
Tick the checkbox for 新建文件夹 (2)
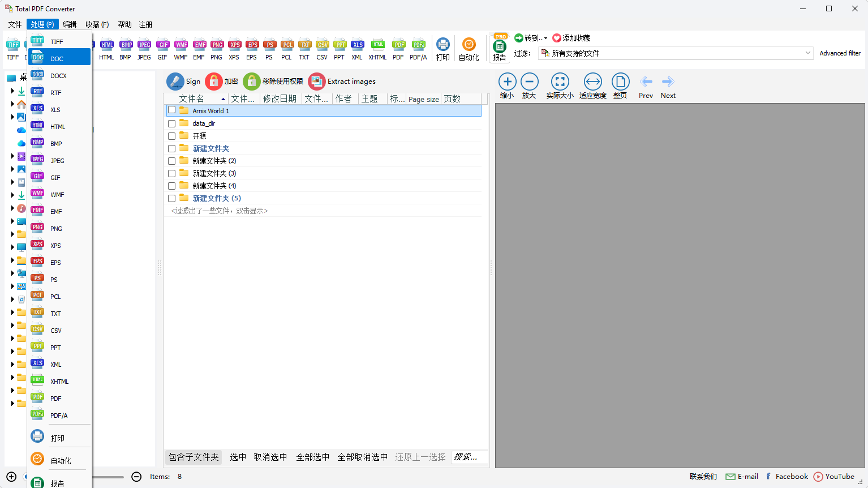pos(171,161)
